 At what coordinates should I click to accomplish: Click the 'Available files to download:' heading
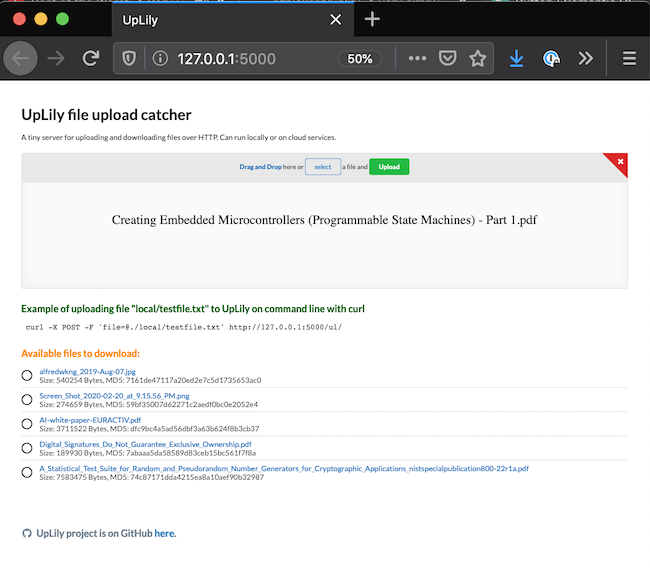click(x=80, y=354)
